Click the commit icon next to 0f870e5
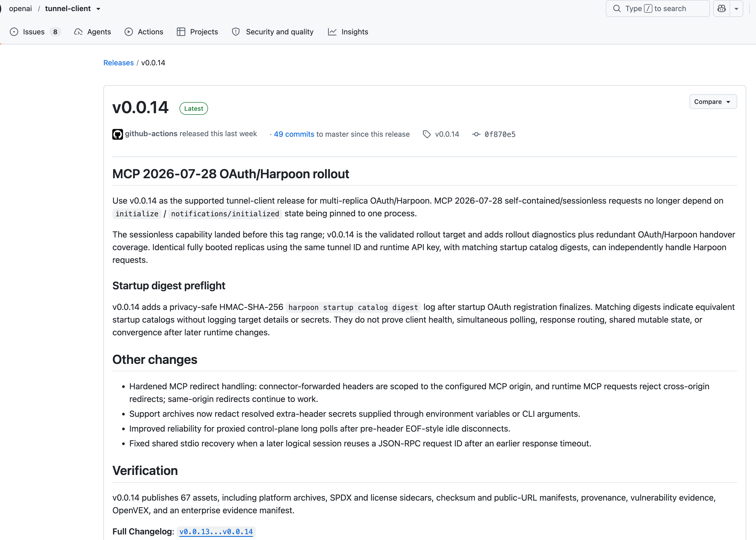The width and height of the screenshot is (756, 540). pyautogui.click(x=476, y=134)
